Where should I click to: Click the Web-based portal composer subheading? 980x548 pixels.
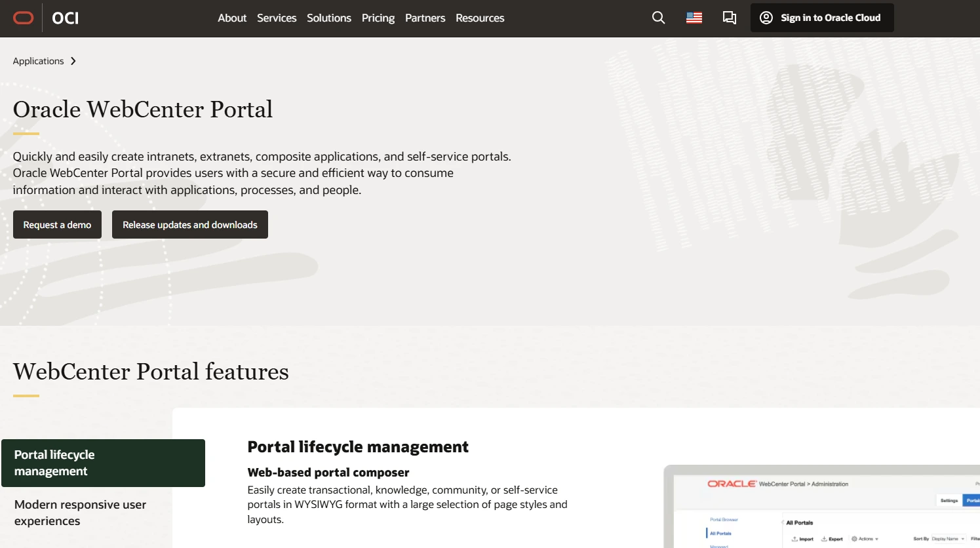tap(328, 472)
